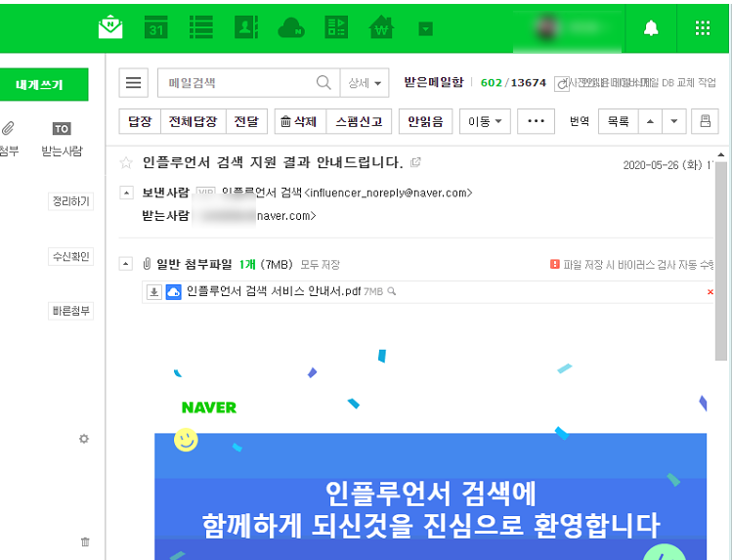Screen dimensions: 732x560
Task: Click scrollbar up arrow
Action: point(721,154)
